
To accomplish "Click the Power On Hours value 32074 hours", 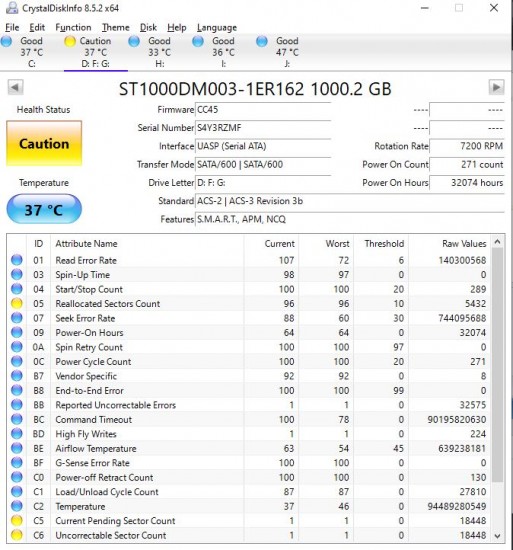I will coord(467,183).
